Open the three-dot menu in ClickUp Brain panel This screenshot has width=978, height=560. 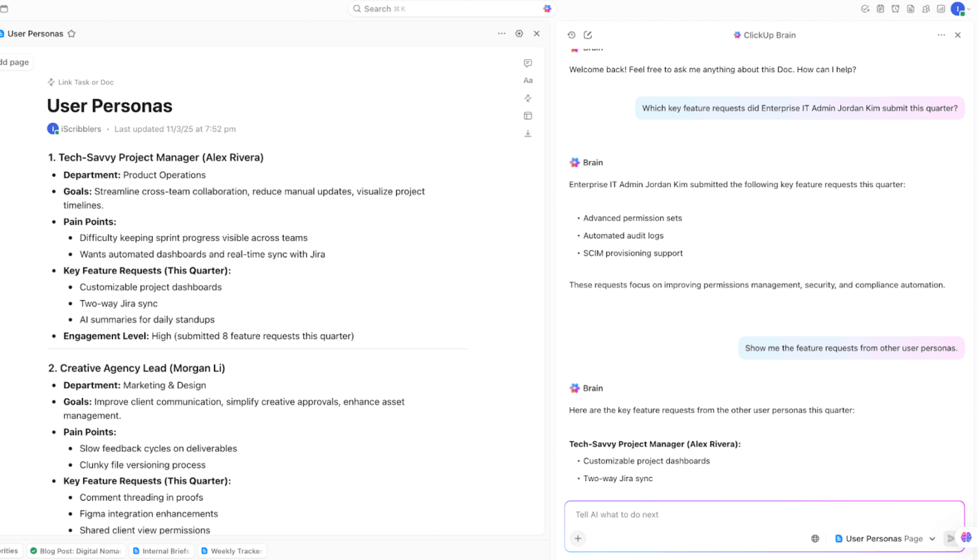click(x=940, y=34)
